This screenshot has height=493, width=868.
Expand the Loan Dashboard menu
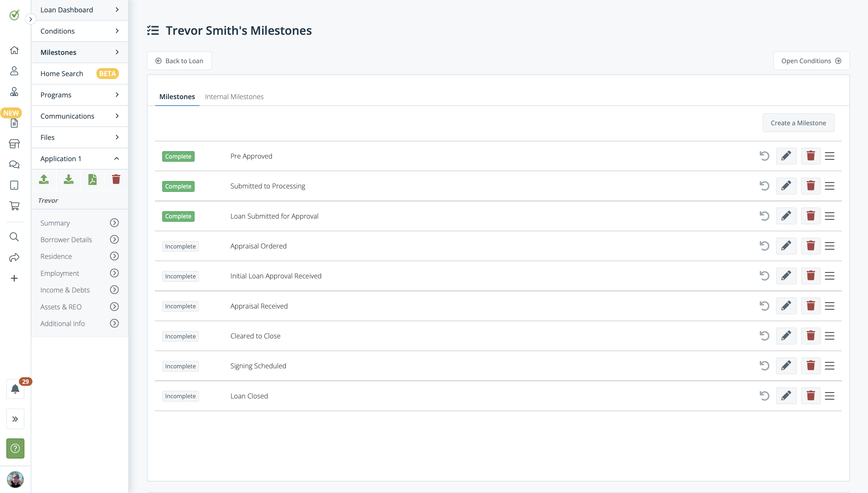[80, 10]
